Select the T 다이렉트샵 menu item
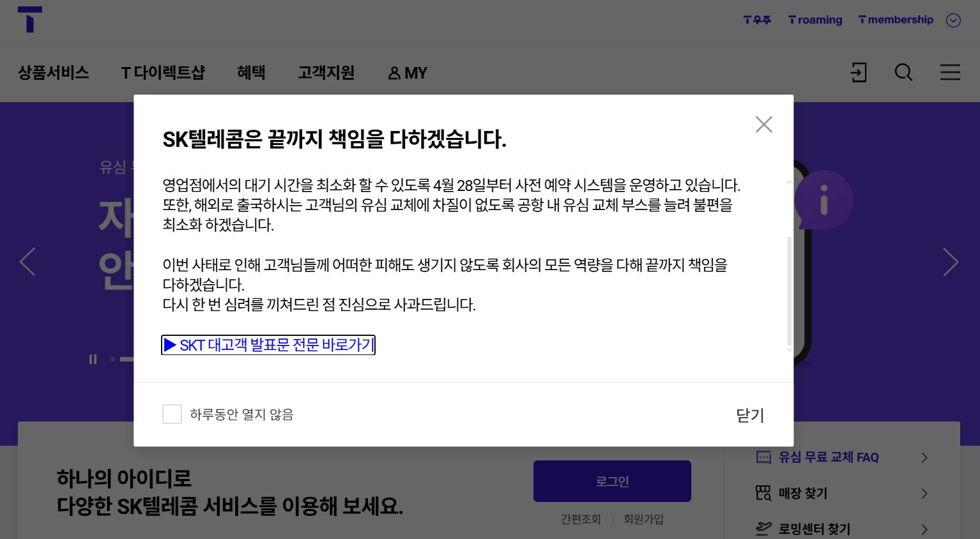 click(163, 73)
